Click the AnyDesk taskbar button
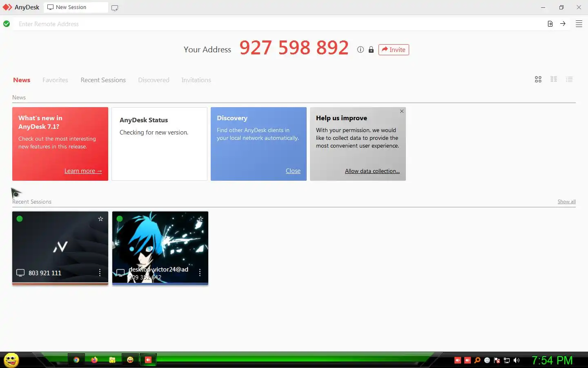588x368 pixels. coord(148,360)
